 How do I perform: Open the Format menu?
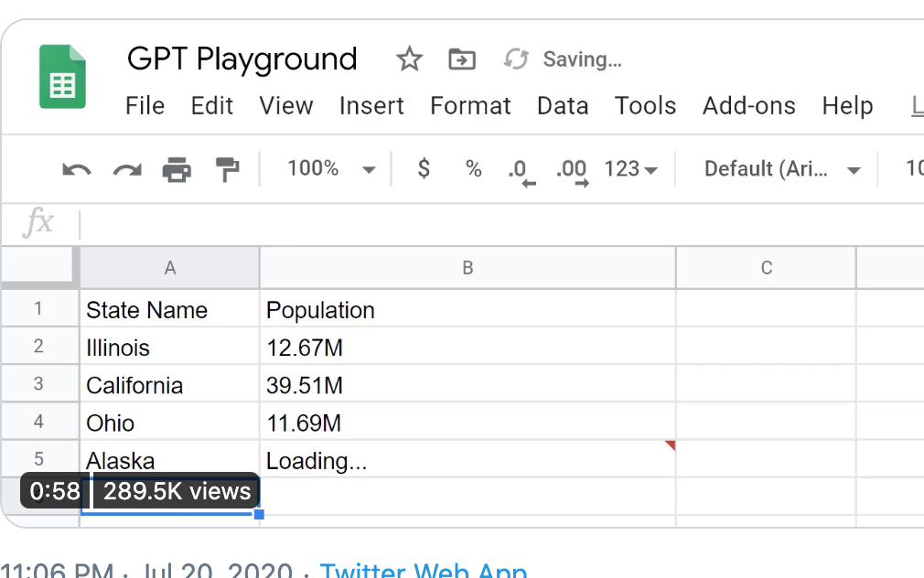[x=470, y=106]
